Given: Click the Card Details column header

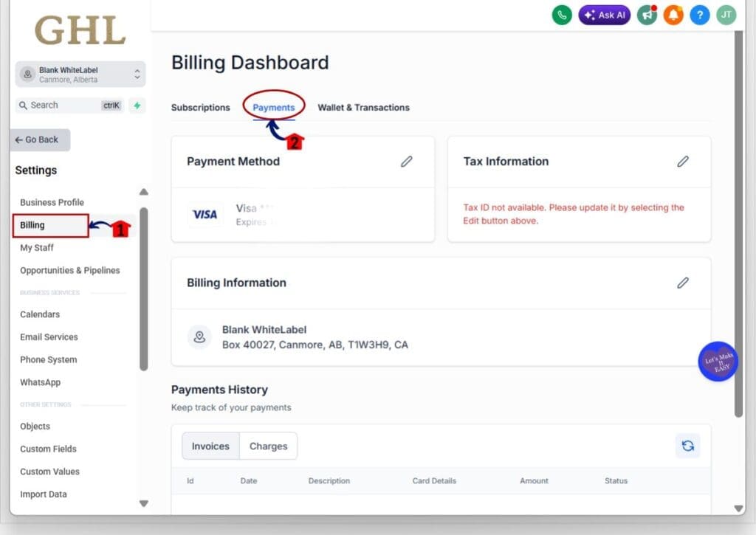Looking at the screenshot, I should pyautogui.click(x=434, y=481).
